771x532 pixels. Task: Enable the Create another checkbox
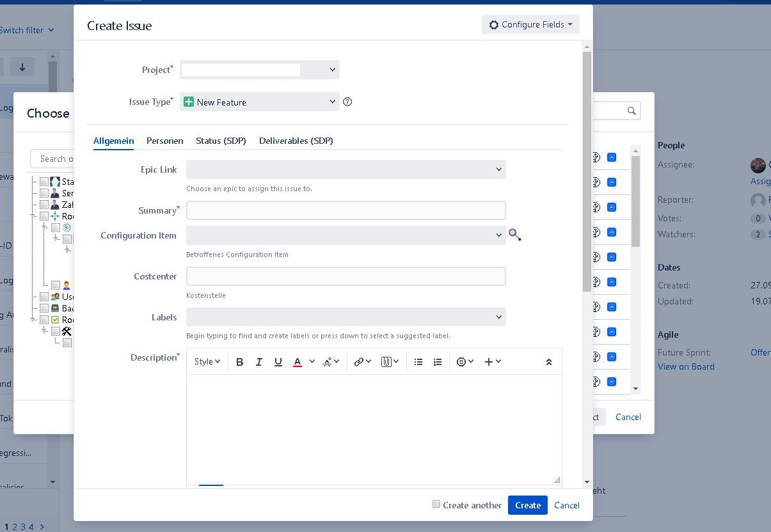tap(436, 505)
